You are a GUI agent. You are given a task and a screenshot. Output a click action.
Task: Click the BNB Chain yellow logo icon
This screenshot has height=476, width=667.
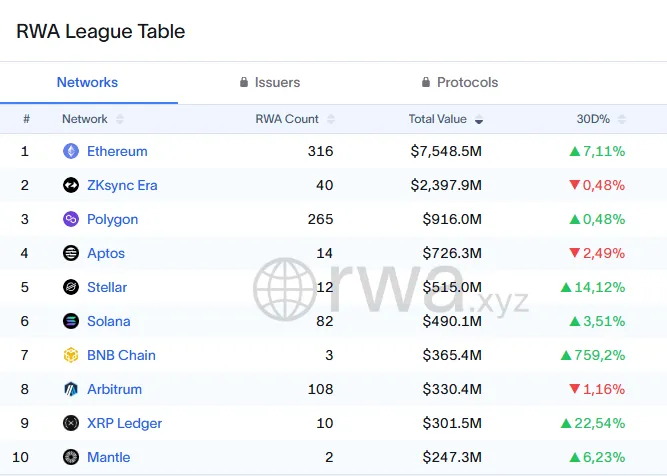point(71,355)
